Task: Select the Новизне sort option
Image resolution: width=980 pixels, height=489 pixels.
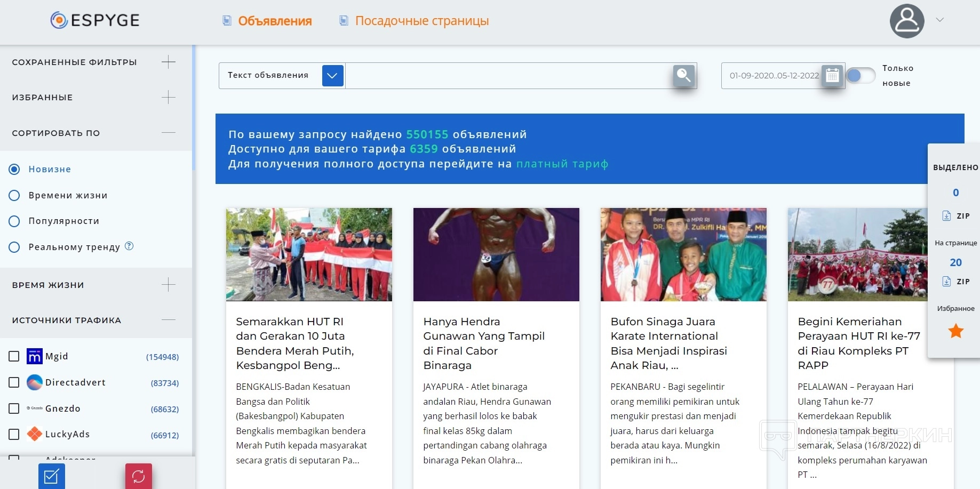Action: click(x=14, y=169)
